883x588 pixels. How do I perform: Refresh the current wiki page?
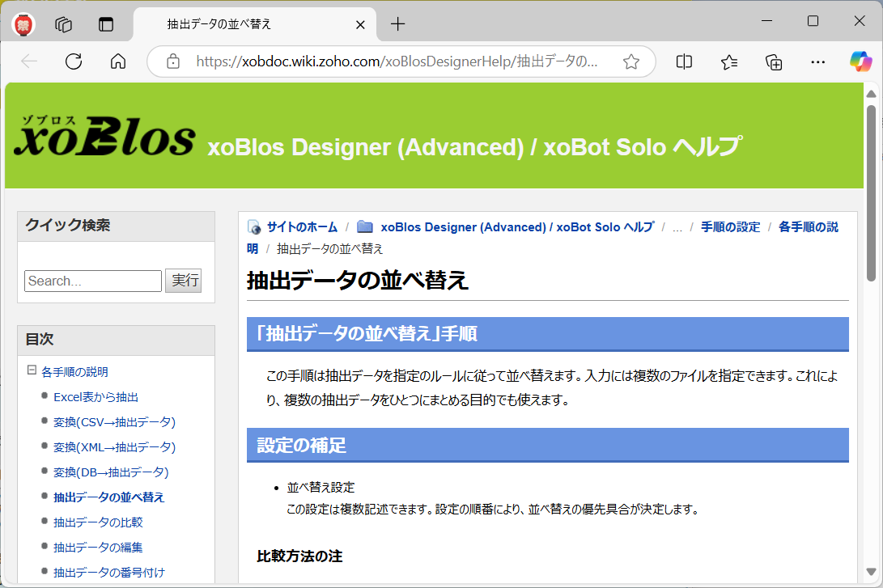73,61
